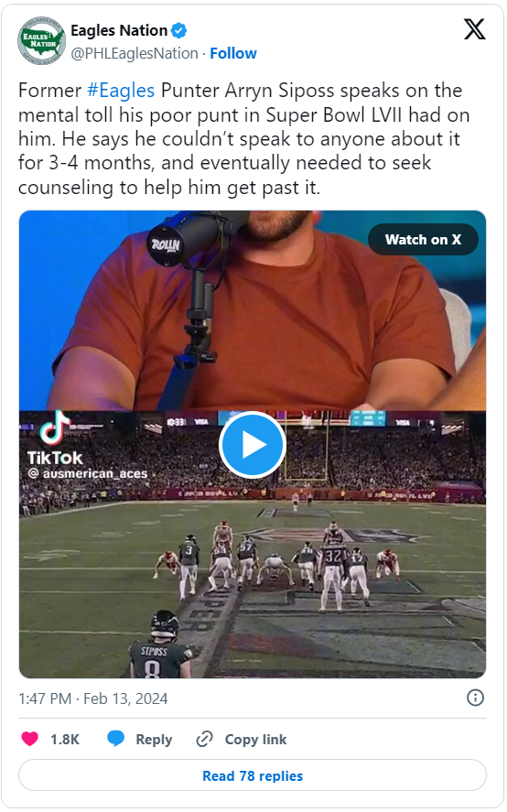Click the Watch on X button
The height and width of the screenshot is (812, 507).
click(423, 239)
